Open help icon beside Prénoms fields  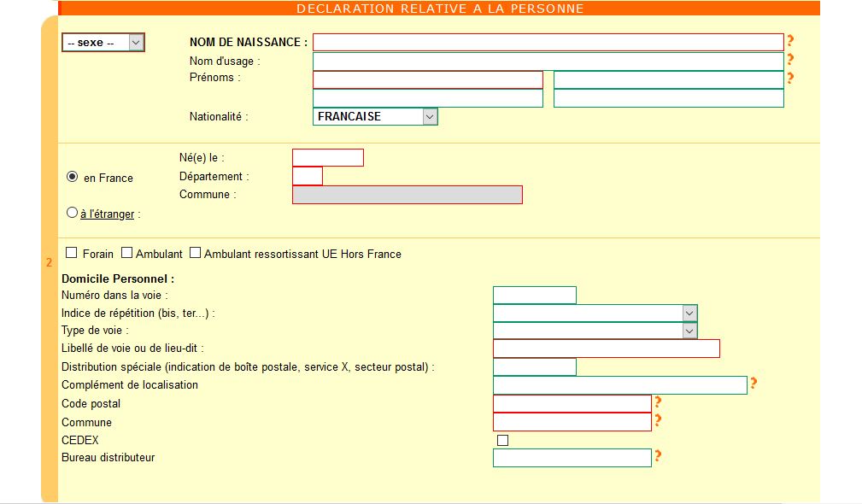(x=790, y=78)
